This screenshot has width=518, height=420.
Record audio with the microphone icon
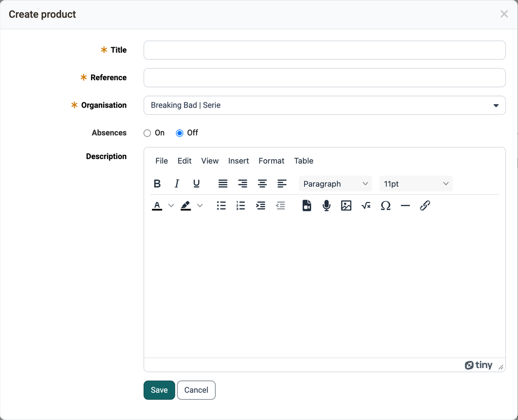[x=327, y=205]
